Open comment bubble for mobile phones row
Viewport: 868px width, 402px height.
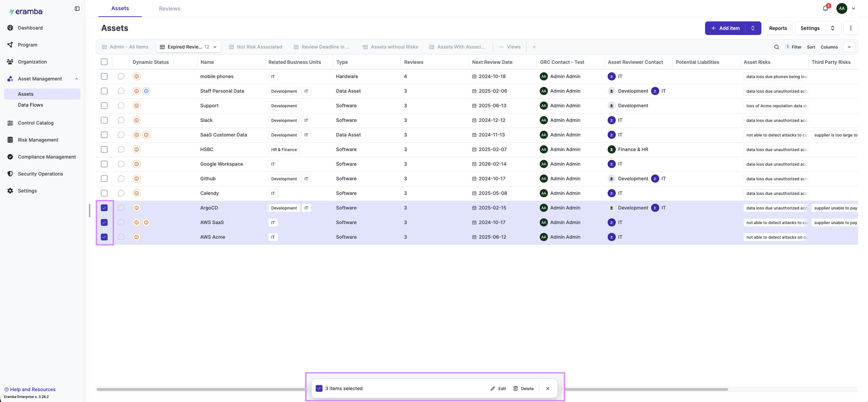(121, 76)
